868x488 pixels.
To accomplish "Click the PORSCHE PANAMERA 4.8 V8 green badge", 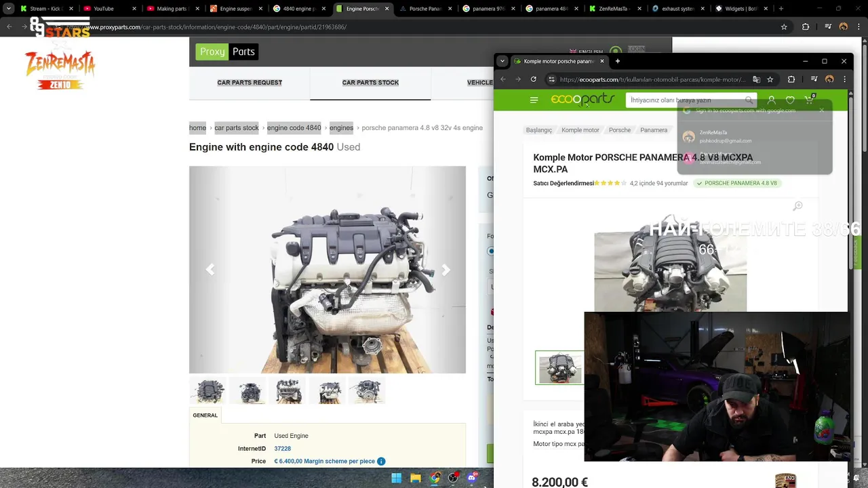I will point(736,183).
